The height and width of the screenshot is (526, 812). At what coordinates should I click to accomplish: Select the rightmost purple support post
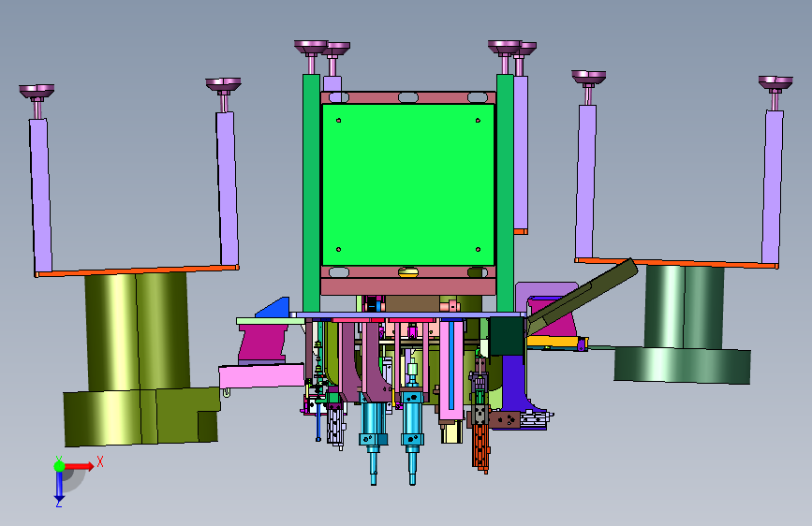pos(772,187)
